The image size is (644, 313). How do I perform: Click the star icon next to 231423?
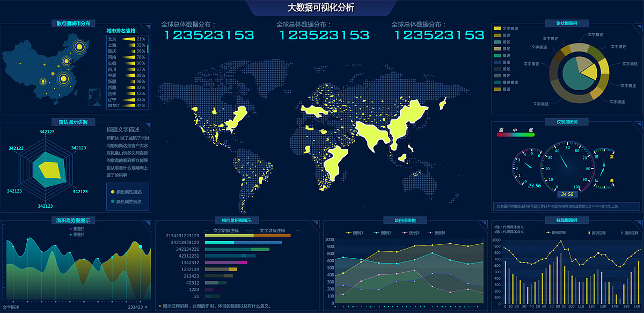146,307
